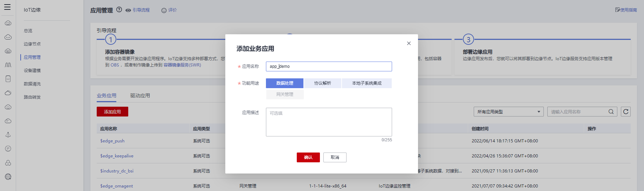Click the smiley 评价 feedback icon
This screenshot has width=644, height=191.
[164, 10]
